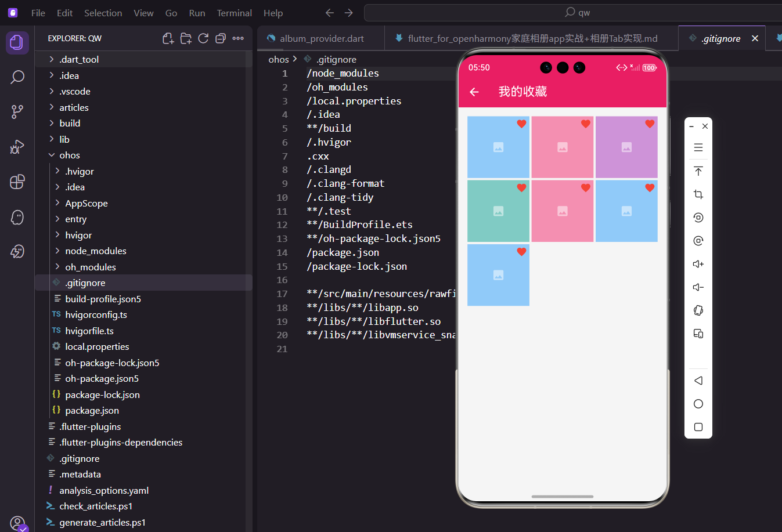The height and width of the screenshot is (532, 782).
Task: Open the purple photo thumbnail
Action: 626,147
